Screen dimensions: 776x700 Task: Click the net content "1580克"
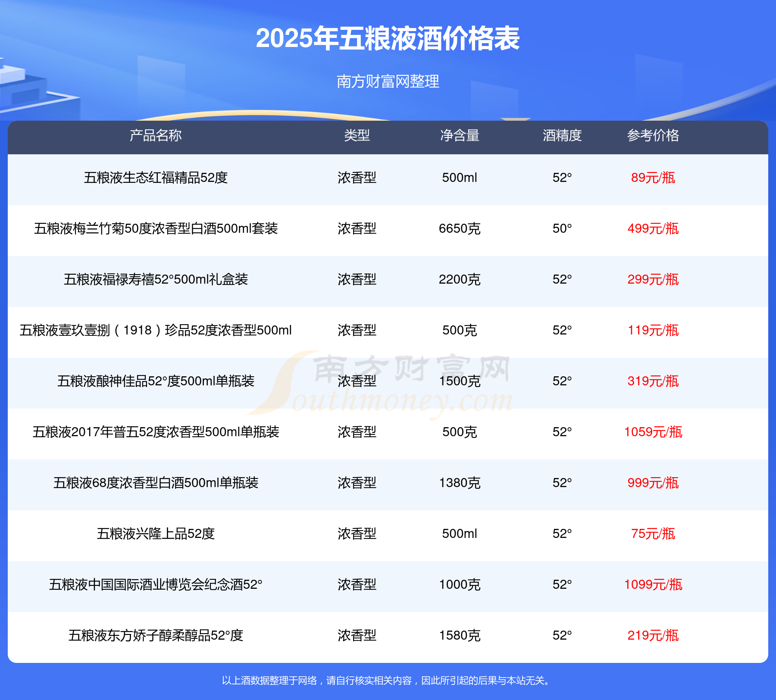460,635
